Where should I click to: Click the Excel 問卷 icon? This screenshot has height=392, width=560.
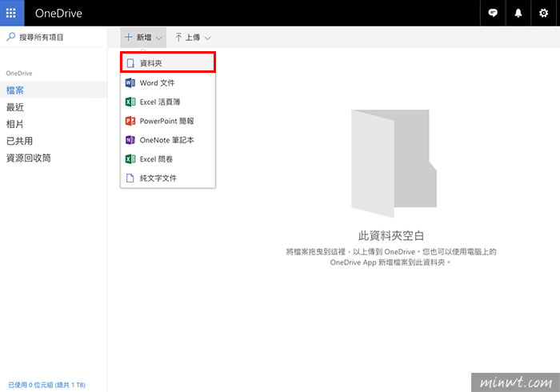(x=130, y=159)
